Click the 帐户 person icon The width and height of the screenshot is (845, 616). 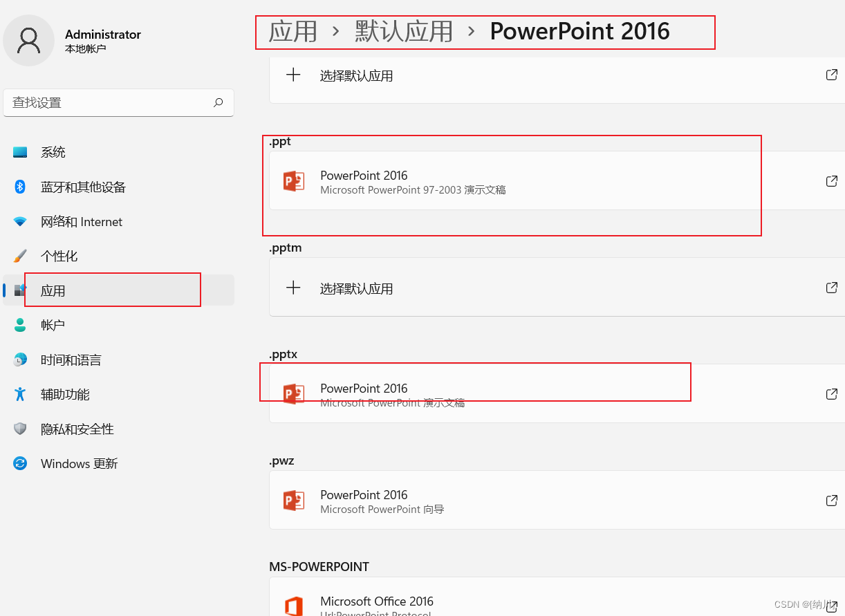pyautogui.click(x=20, y=325)
